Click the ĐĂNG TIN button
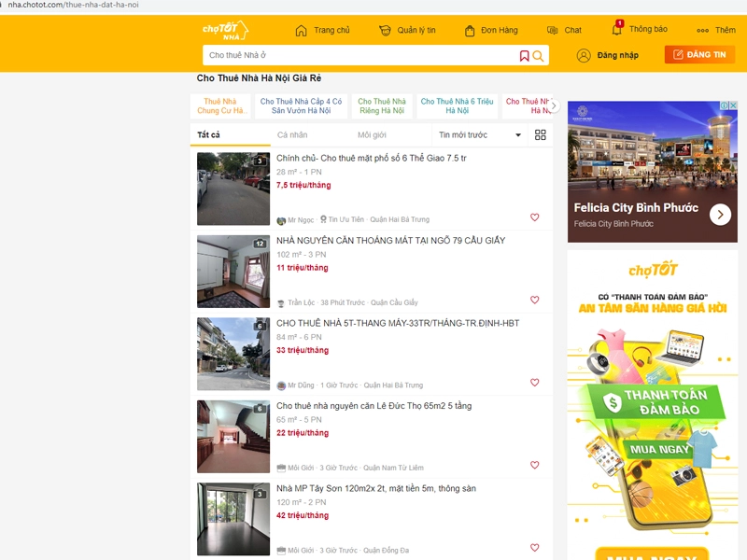Screen dimensions: 747x560 tap(699, 55)
